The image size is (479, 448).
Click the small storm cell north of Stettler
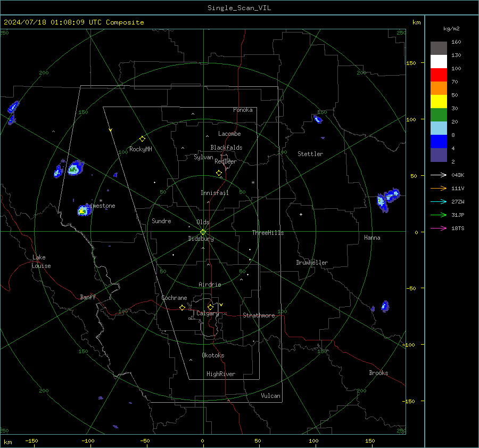[x=317, y=119]
